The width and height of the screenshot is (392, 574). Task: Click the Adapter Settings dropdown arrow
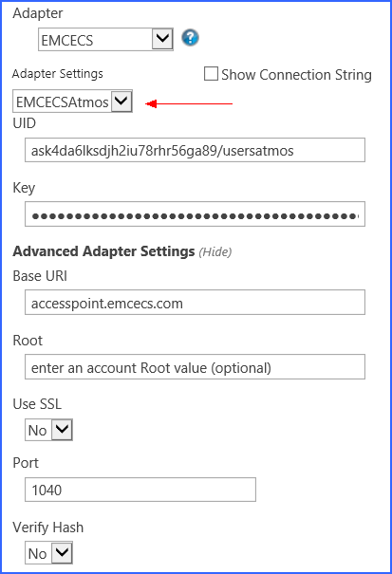click(121, 101)
